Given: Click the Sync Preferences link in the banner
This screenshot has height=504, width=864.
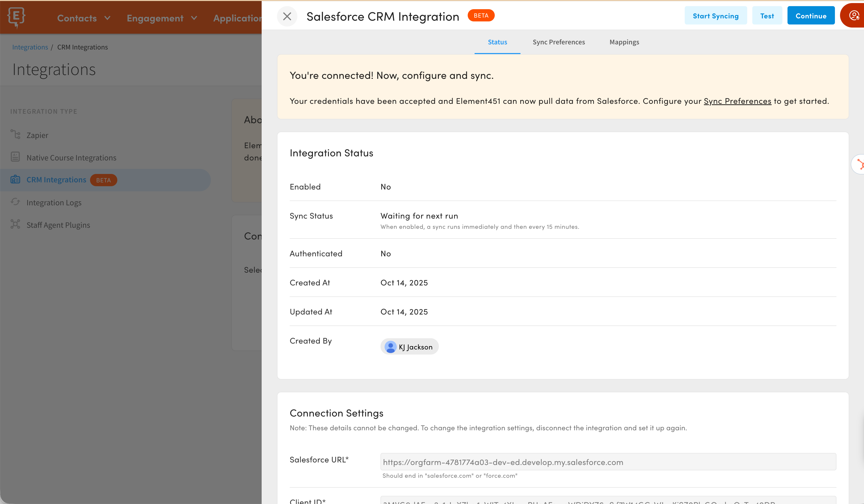Looking at the screenshot, I should (x=738, y=100).
